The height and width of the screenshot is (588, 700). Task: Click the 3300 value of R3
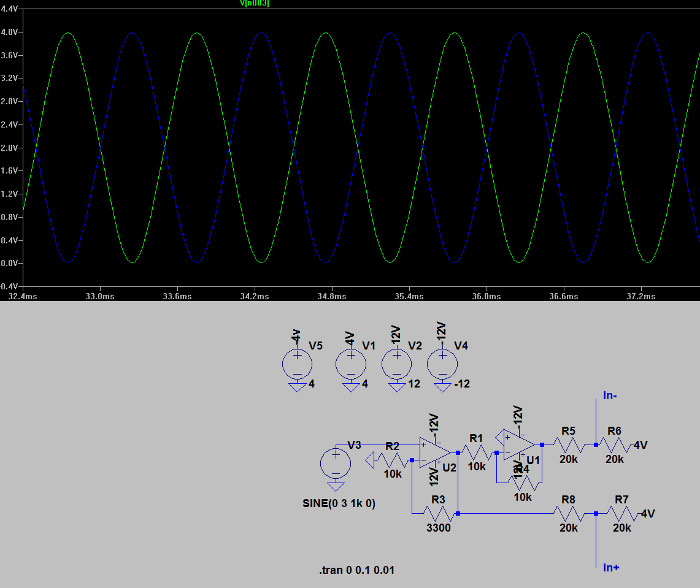click(439, 528)
